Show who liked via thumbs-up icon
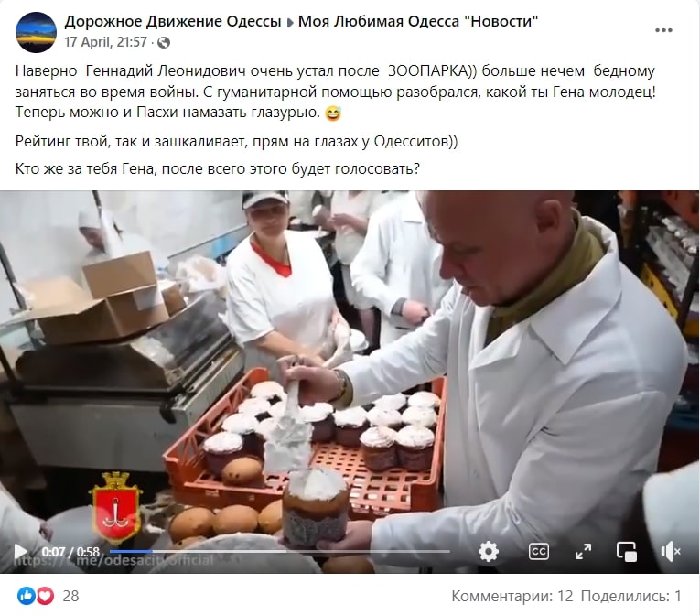The height and width of the screenshot is (615, 700). tap(26, 596)
